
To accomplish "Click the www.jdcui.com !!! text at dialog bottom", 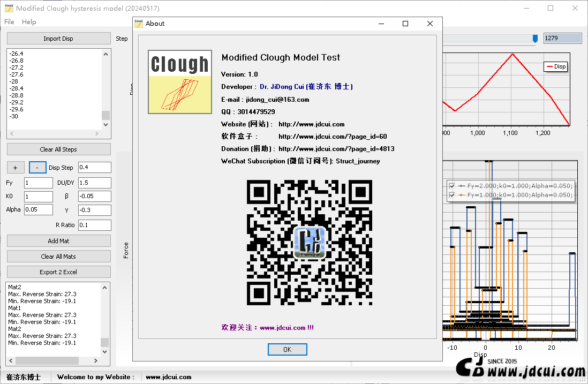I will click(x=287, y=328).
